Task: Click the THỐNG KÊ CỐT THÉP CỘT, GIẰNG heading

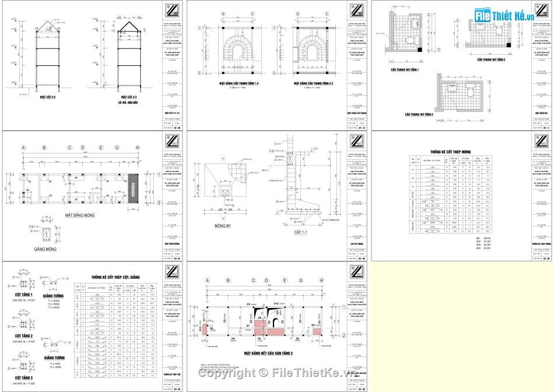Action: (x=115, y=278)
